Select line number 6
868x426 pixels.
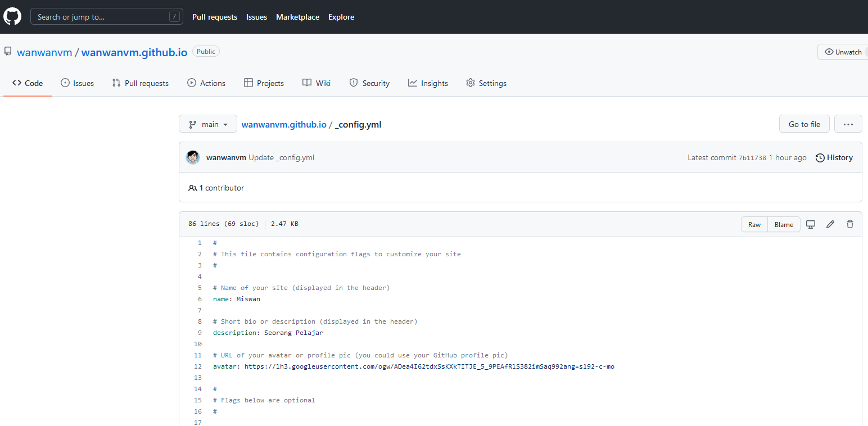pos(199,299)
